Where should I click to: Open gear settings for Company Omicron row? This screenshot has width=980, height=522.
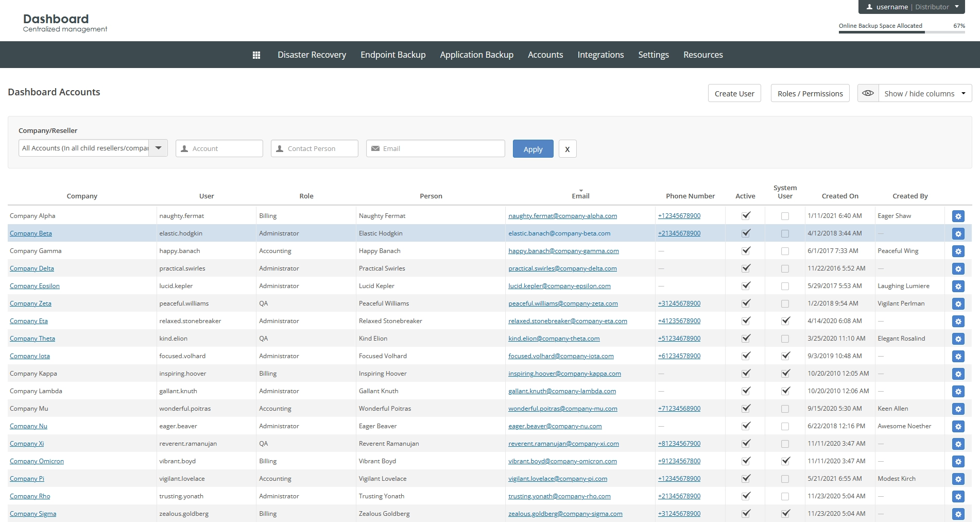[958, 462]
